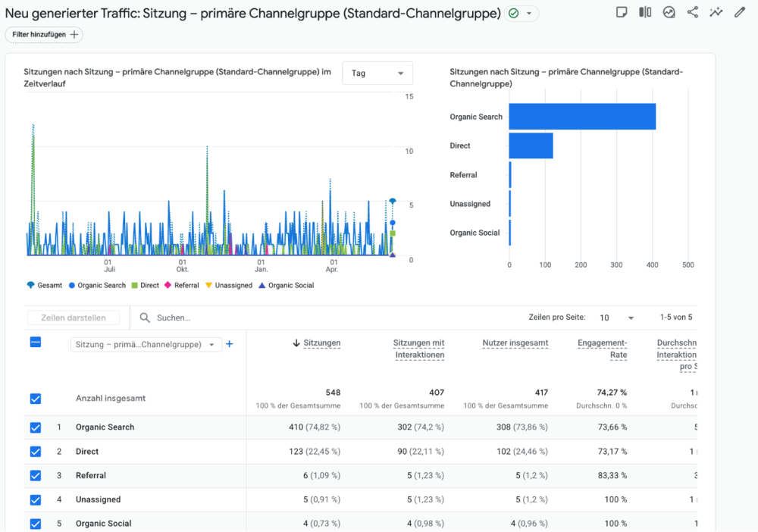
Task: Click the comparison columns icon
Action: click(645, 13)
